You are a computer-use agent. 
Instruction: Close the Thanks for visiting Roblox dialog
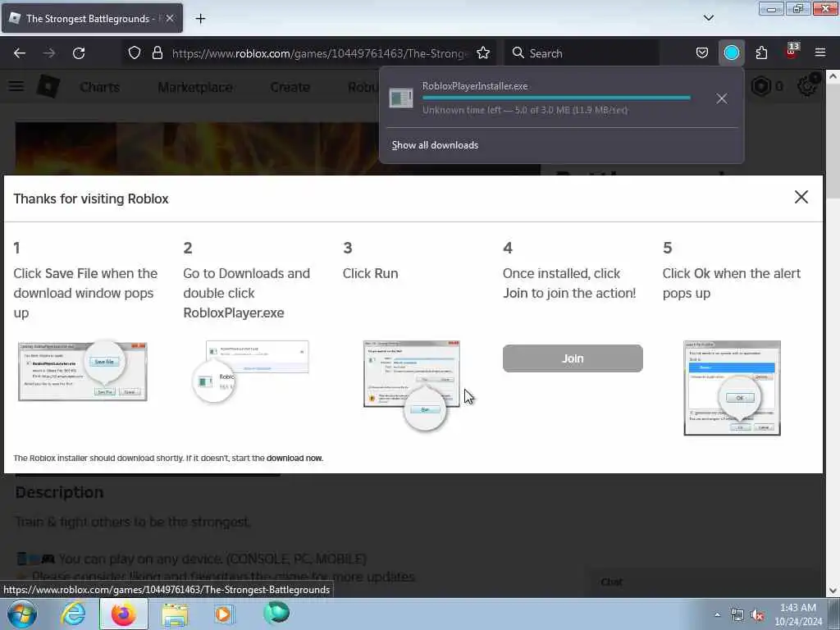pos(801,197)
